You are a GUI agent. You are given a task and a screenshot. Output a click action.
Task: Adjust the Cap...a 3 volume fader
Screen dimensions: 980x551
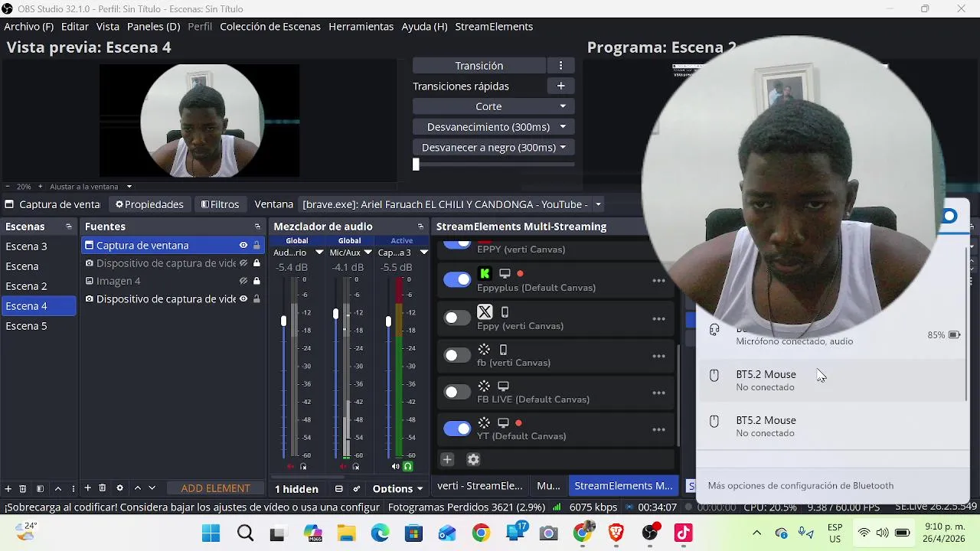click(x=388, y=321)
